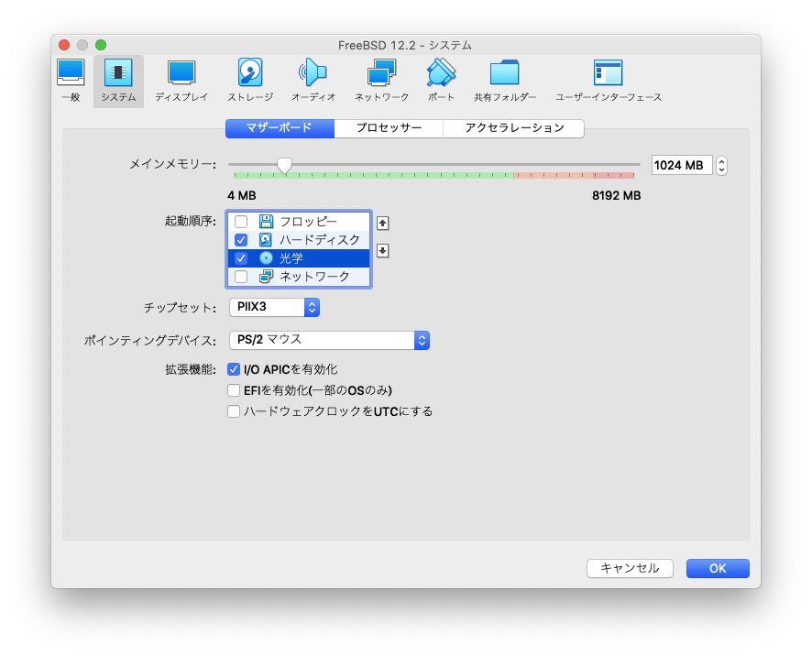Open the ネットワーク (Network) settings icon
The height and width of the screenshot is (656, 812).
tap(381, 80)
